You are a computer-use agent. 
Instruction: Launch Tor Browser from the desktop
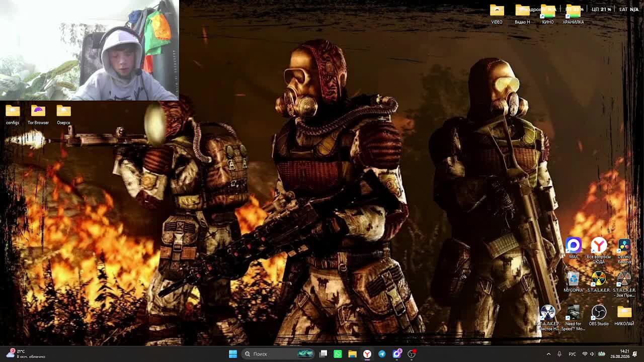point(38,115)
